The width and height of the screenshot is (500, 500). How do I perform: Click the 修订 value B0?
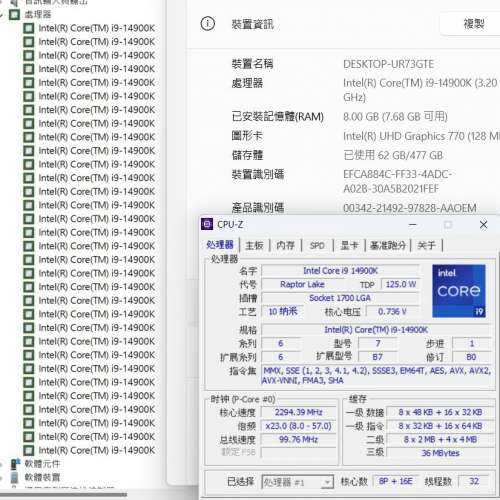pos(471,357)
